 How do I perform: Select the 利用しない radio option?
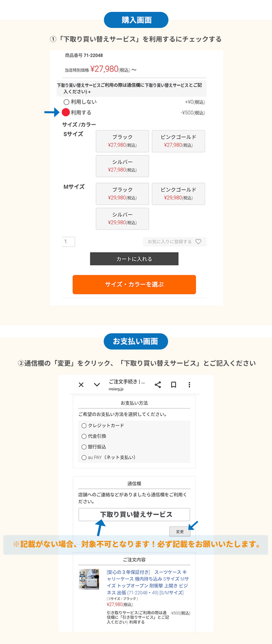tap(66, 102)
